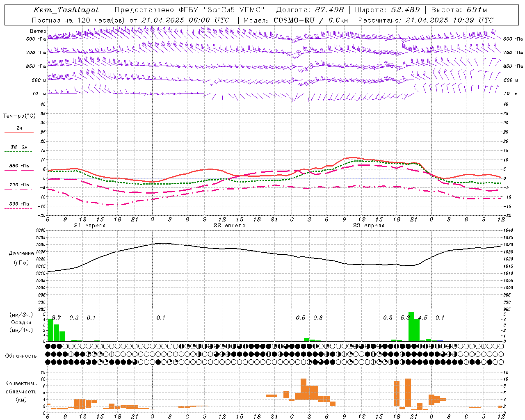Click the provider text ФГБУ "ЗапСиб УГМС"
The width and height of the screenshot is (525, 420).
pos(222,10)
